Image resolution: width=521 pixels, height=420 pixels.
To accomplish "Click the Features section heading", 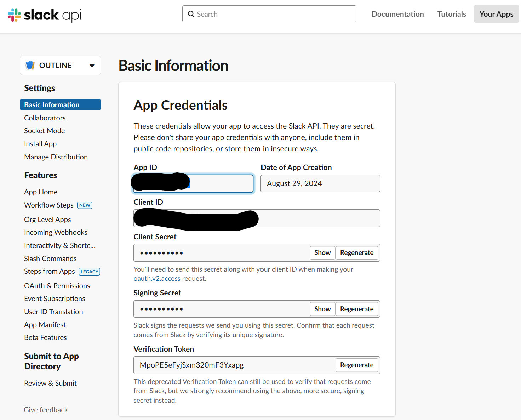I will tap(41, 175).
